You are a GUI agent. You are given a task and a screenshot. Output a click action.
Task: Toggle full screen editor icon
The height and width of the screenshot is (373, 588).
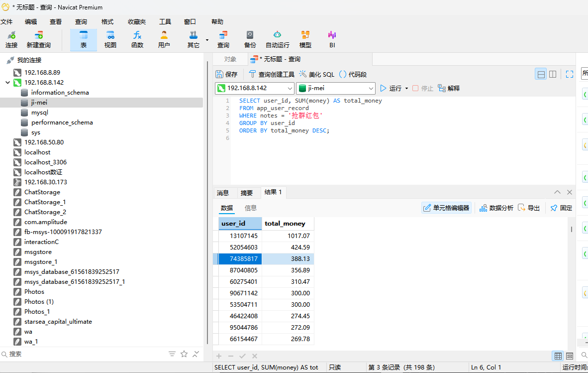(x=569, y=74)
